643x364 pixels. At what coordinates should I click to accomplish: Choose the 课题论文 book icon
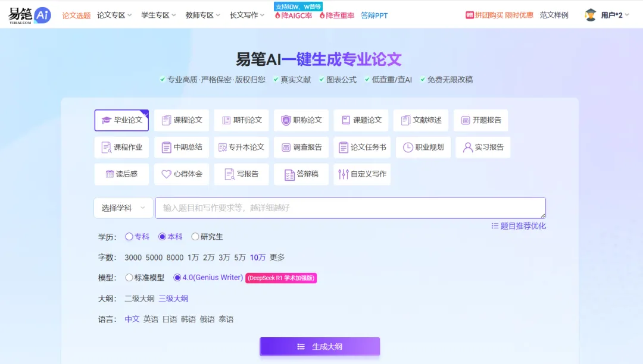346,120
